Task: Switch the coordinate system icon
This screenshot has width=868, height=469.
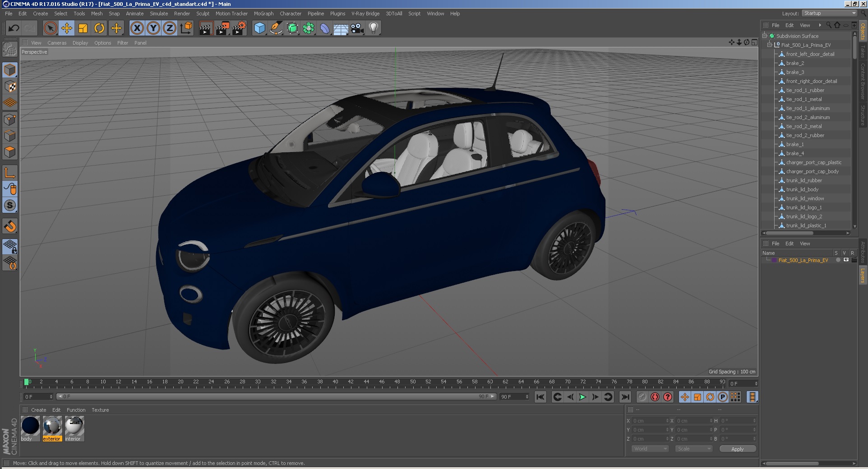Action: pyautogui.click(x=186, y=28)
